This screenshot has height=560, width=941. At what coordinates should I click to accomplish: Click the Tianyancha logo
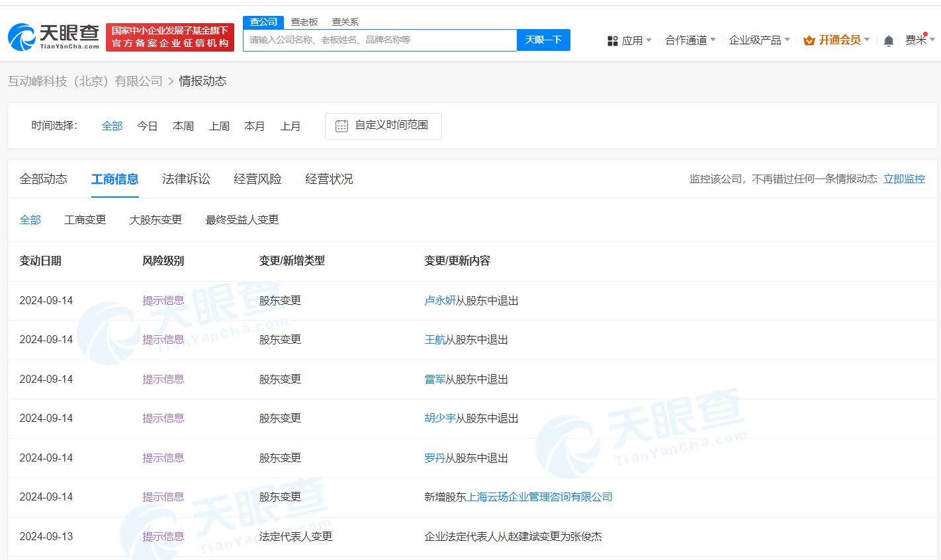tap(52, 36)
